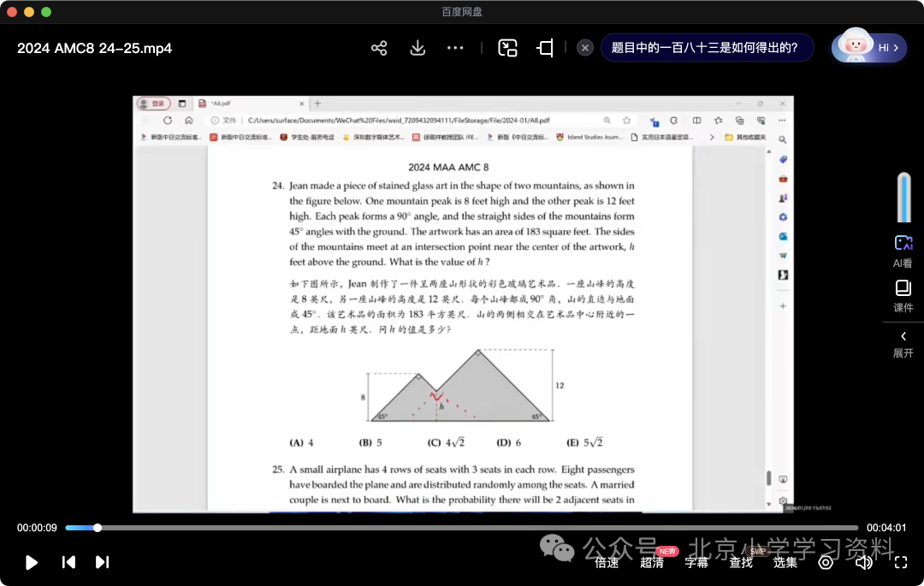Seek to middle of the progress bar

click(x=461, y=528)
